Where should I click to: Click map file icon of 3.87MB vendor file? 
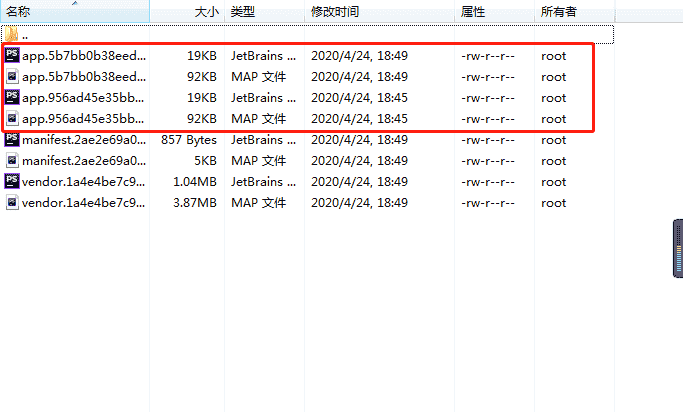(x=12, y=202)
